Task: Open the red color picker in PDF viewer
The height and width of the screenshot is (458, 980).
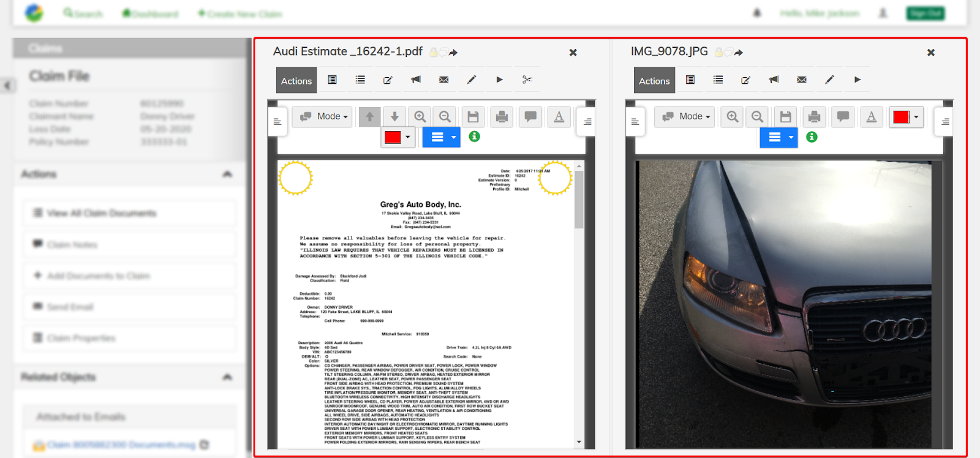Action: click(398, 137)
